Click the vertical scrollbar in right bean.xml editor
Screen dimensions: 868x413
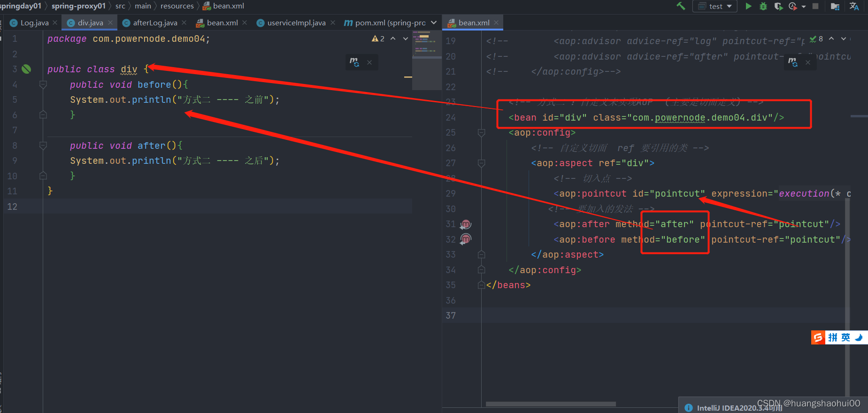click(847, 298)
